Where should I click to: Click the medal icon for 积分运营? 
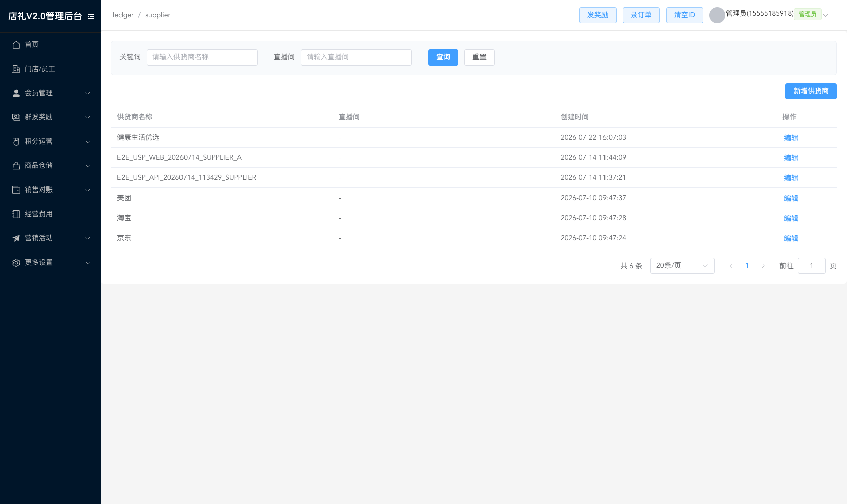tap(16, 142)
